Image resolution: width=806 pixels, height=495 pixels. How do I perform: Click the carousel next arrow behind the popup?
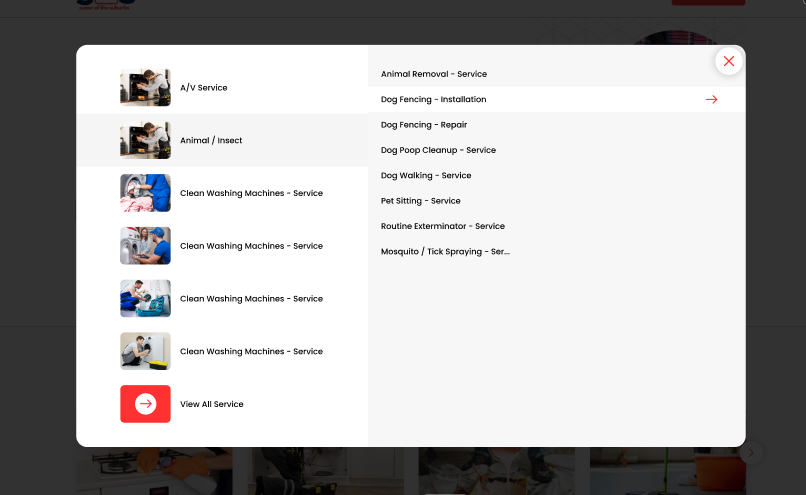751,453
